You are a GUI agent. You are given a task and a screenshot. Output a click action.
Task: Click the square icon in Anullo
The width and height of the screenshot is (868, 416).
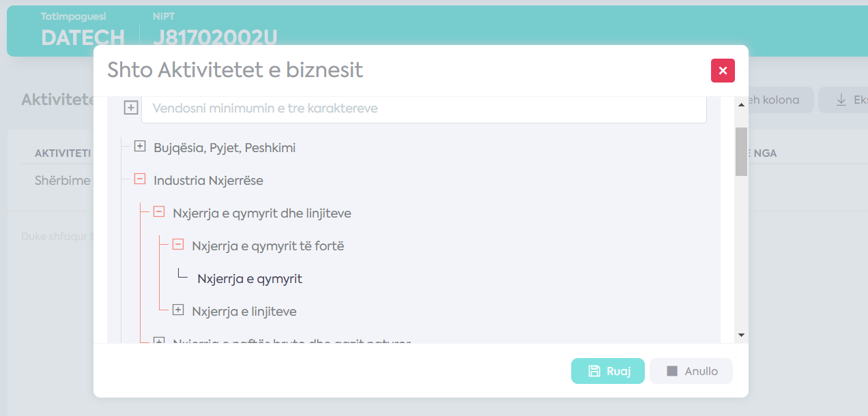coord(672,371)
